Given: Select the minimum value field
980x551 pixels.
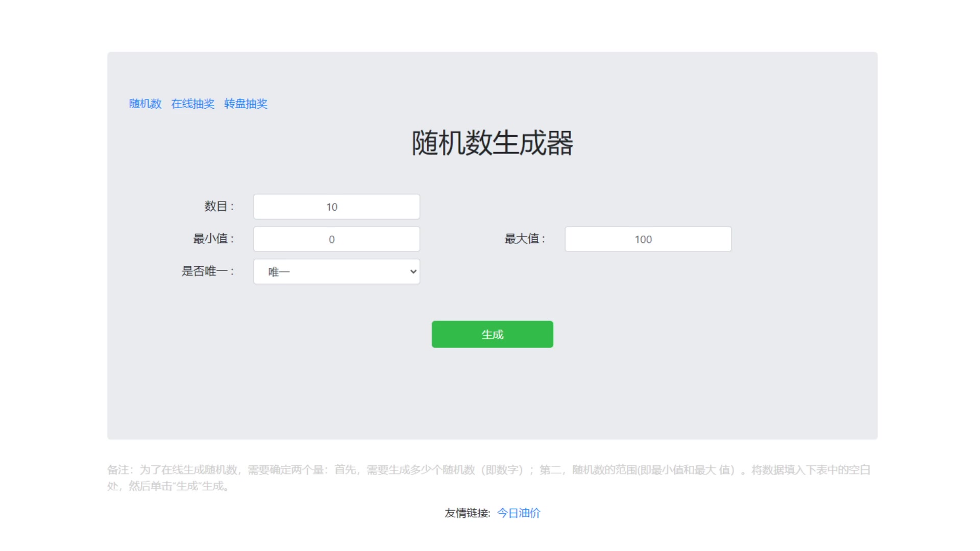Looking at the screenshot, I should click(336, 239).
